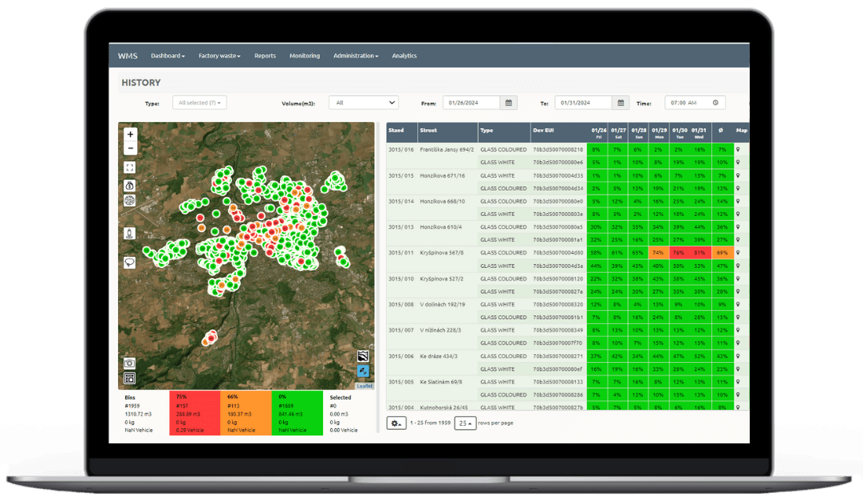This screenshot has width=863, height=504.
Task: Open the Analytics section
Action: (x=404, y=56)
